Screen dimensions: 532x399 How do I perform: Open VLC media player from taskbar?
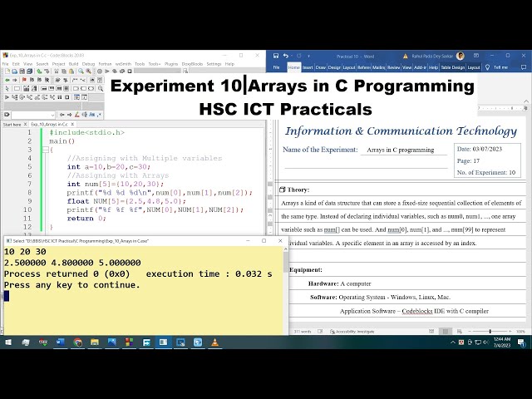pyautogui.click(x=214, y=342)
